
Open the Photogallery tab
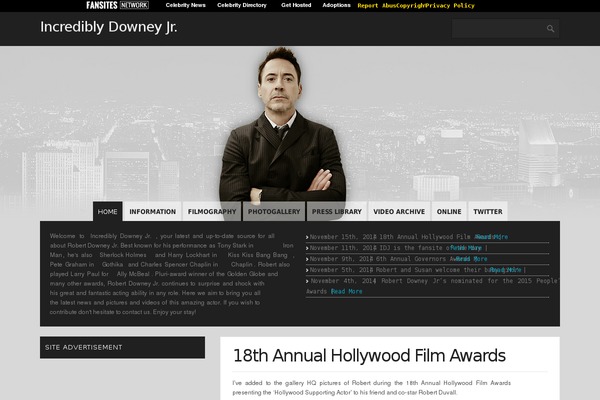tap(274, 211)
